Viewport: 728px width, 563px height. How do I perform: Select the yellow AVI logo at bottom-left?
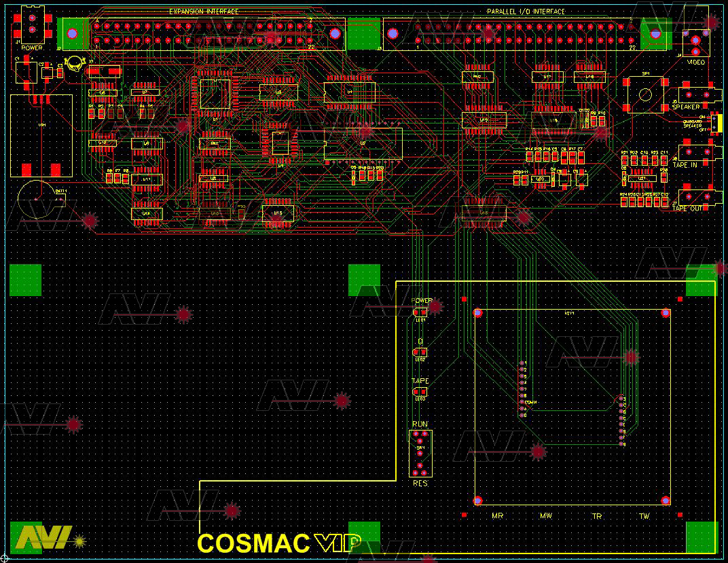click(x=44, y=537)
